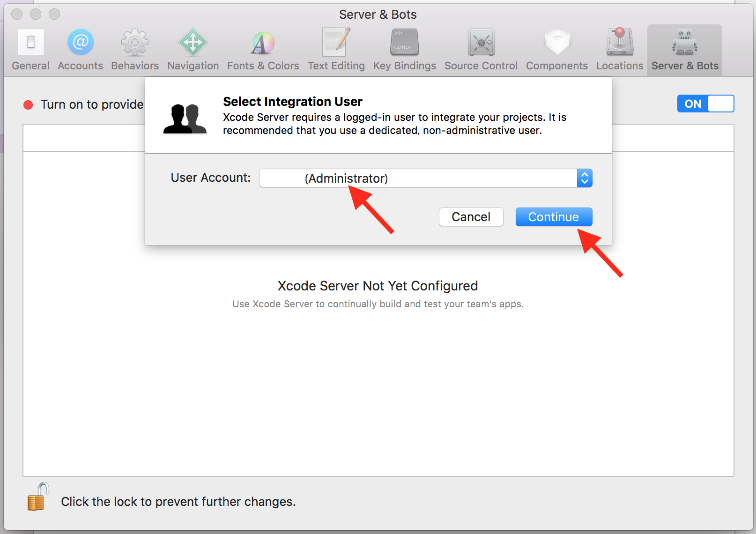The height and width of the screenshot is (534, 756).
Task: Open Locations joystick drive icon
Action: pos(620,42)
